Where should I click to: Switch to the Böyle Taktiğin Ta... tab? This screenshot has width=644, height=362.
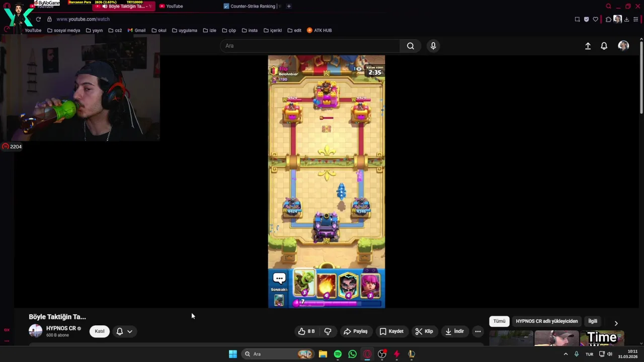124,6
